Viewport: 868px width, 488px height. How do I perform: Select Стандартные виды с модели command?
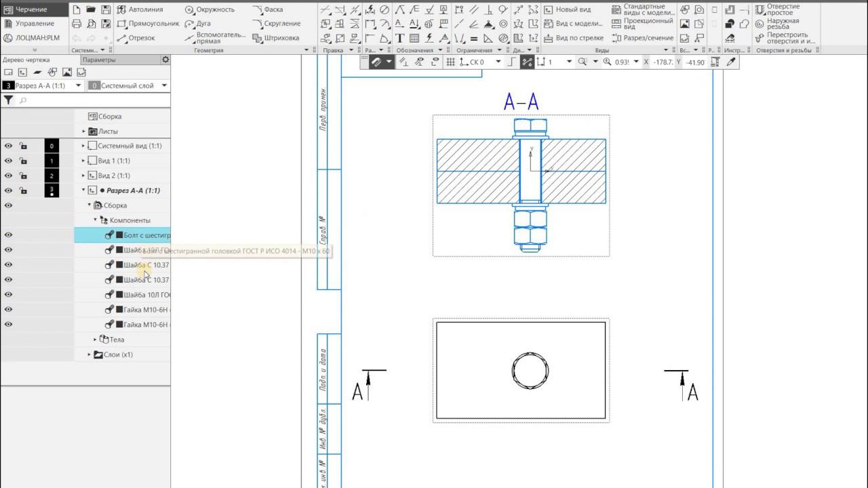coord(642,9)
